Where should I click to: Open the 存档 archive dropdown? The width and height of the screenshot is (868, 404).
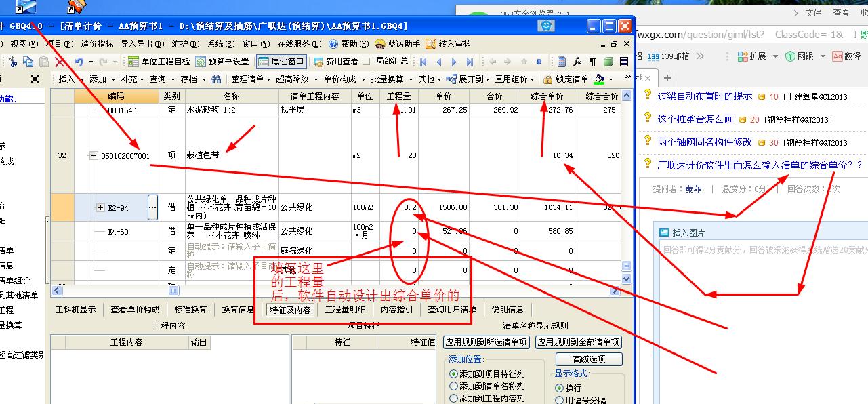click(x=192, y=79)
